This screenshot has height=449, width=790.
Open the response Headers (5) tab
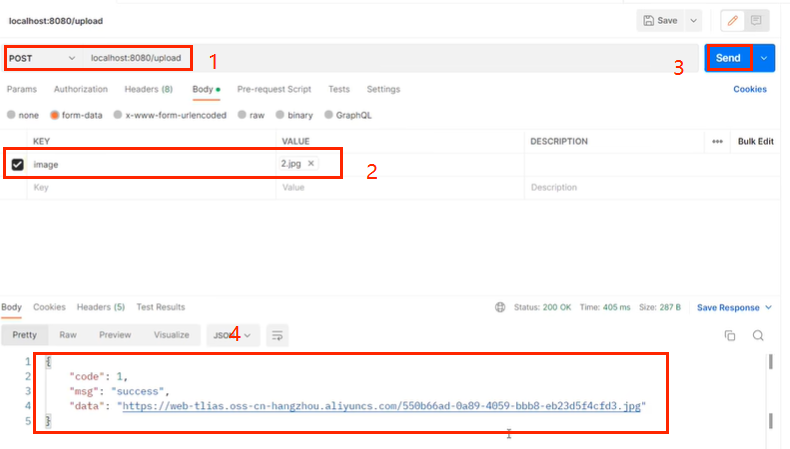[101, 307]
